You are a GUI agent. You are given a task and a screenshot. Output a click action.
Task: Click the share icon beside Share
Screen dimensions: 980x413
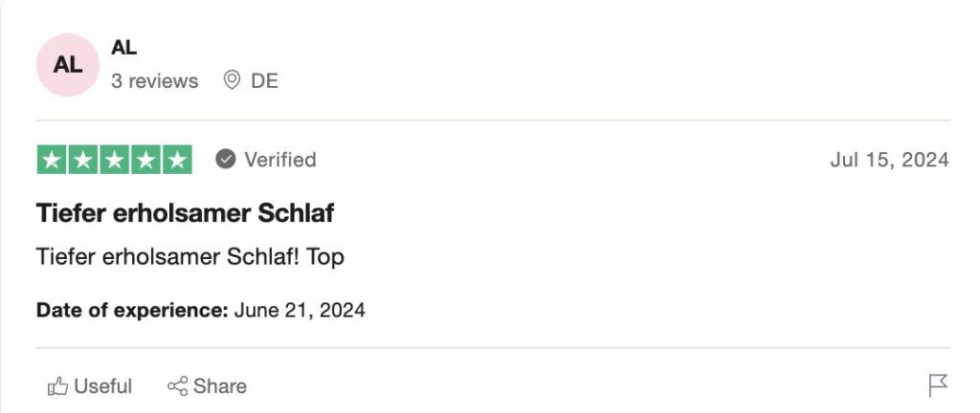(177, 386)
